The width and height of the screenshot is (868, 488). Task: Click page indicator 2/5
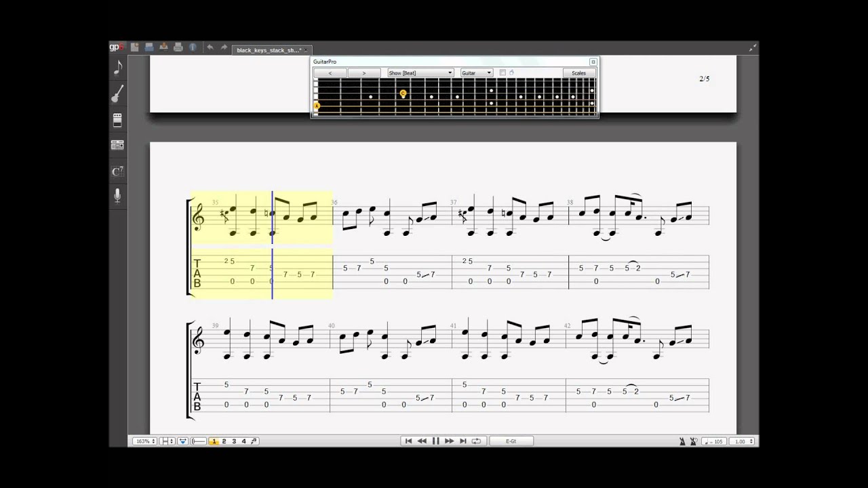click(x=705, y=79)
